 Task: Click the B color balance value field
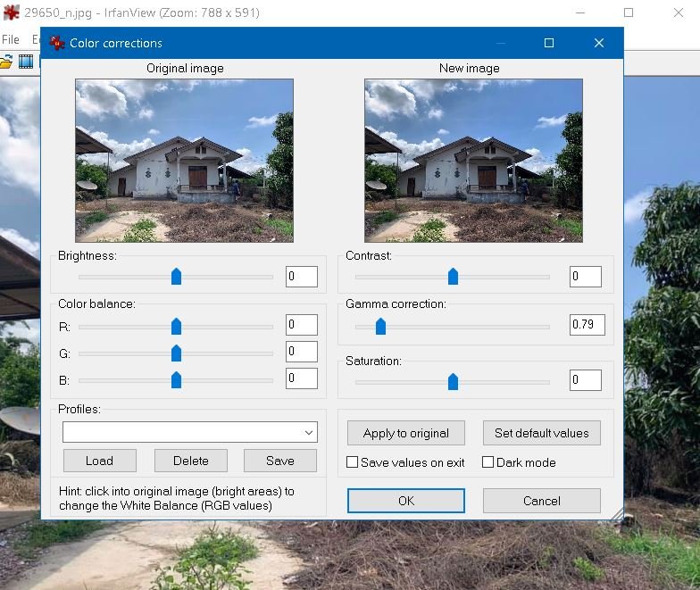[x=302, y=378]
